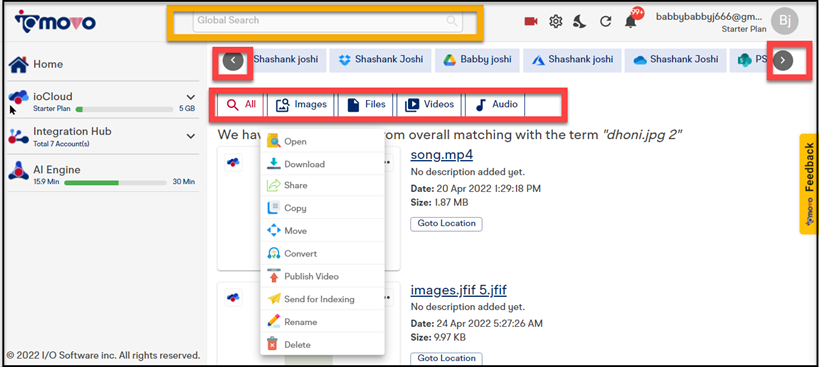Filter results by Files
The image size is (819, 367).
tap(366, 105)
